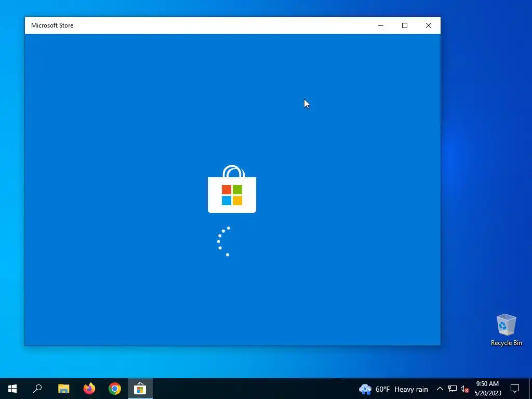Viewport: 532px width, 399px height.
Task: Open the weather widget icon
Action: pyautogui.click(x=365, y=389)
